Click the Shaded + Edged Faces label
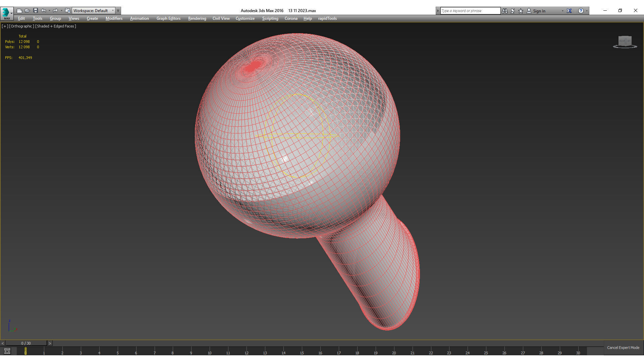 coord(56,26)
